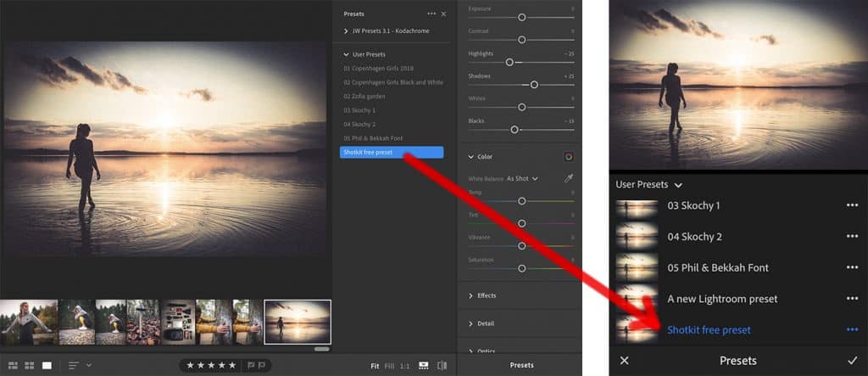Apply 02 Zofia garden preset
The height and width of the screenshot is (376, 868).
(364, 97)
